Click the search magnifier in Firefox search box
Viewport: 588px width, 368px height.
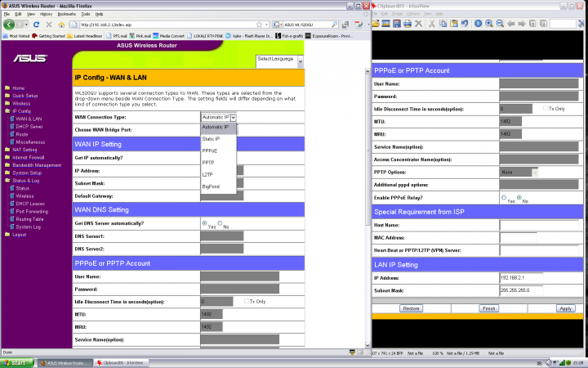pyautogui.click(x=335, y=25)
